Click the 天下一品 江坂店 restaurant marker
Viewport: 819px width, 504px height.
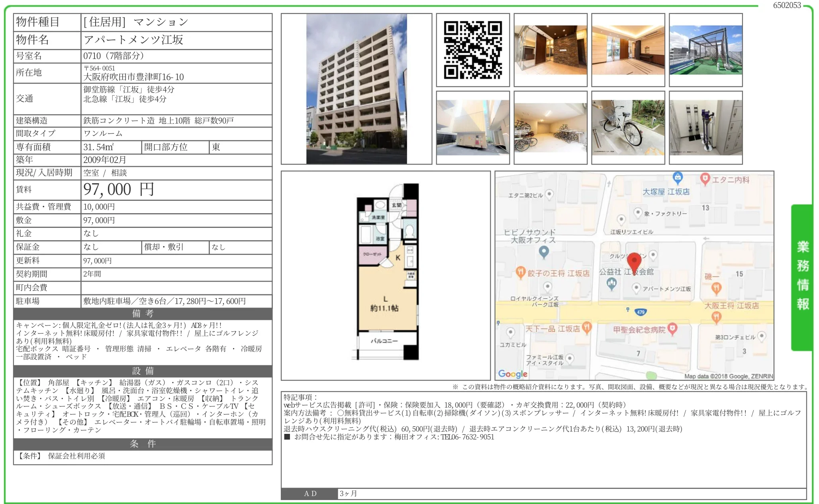click(x=586, y=328)
